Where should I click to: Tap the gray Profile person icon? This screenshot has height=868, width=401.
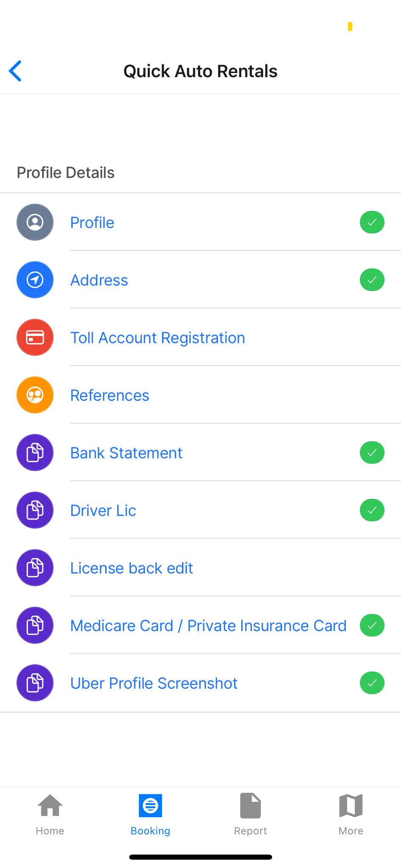tap(35, 222)
